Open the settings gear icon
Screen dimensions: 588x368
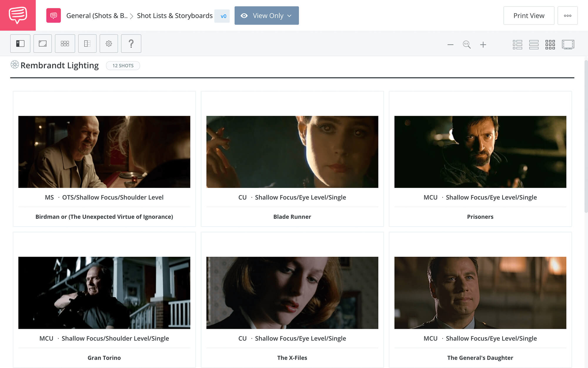(109, 44)
